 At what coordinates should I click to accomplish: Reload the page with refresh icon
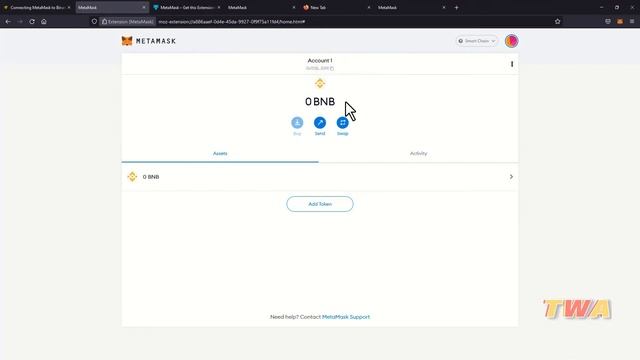[32, 21]
